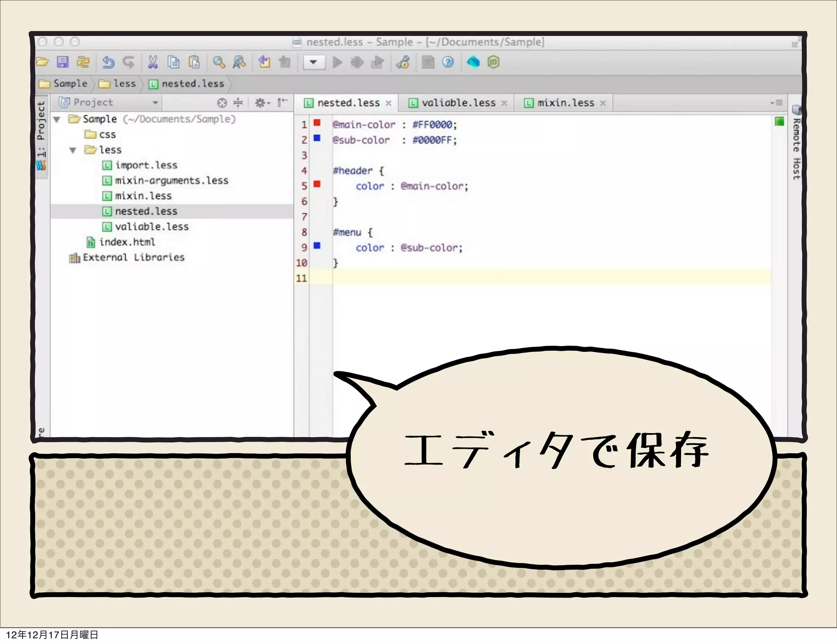The width and height of the screenshot is (837, 644).
Task: Click the Help question mark icon
Action: [448, 62]
